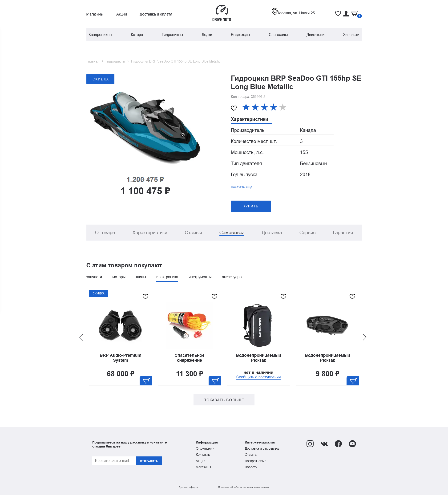Select the Гидроциклы category in menu
Viewport: 448px width, 495px height.
pos(172,35)
